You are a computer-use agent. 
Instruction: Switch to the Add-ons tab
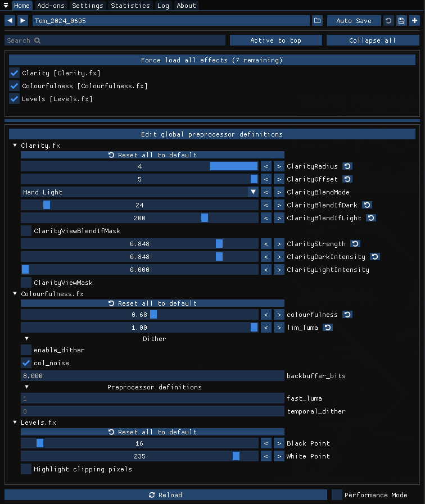click(x=51, y=6)
